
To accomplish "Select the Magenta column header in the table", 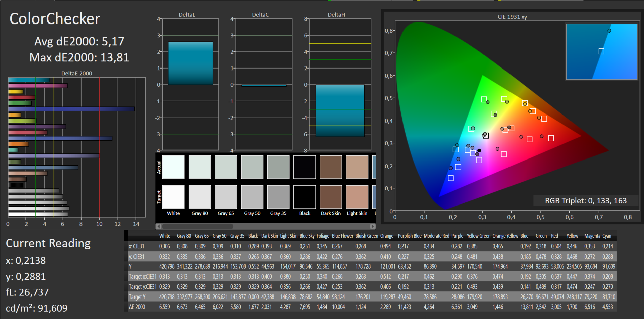I will (x=592, y=236).
